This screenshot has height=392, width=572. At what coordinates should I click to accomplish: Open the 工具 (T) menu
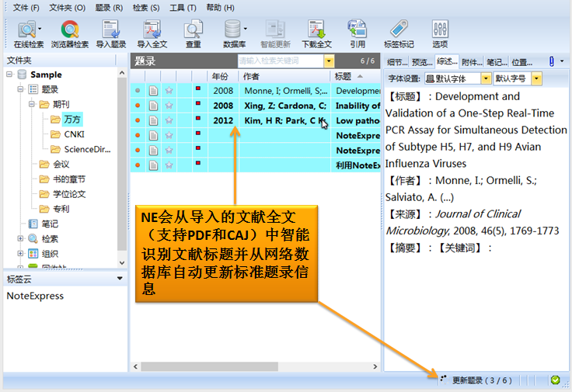click(183, 8)
